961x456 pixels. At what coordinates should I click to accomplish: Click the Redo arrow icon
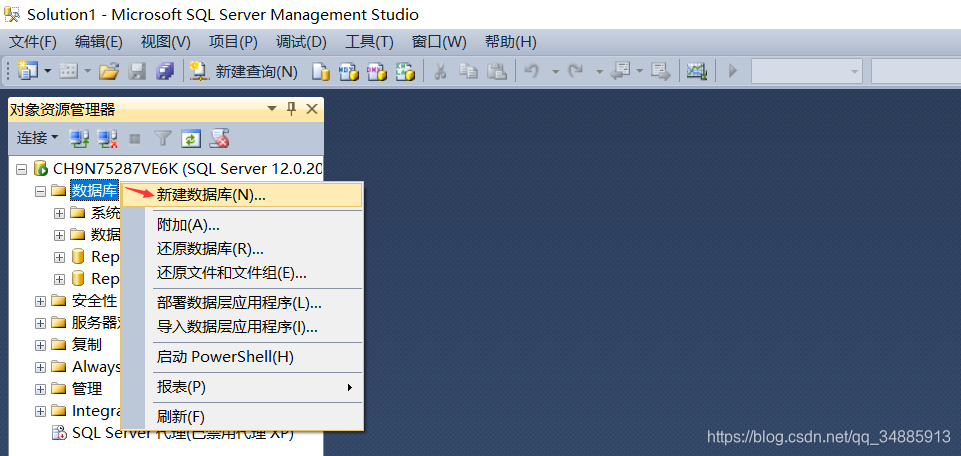(575, 71)
